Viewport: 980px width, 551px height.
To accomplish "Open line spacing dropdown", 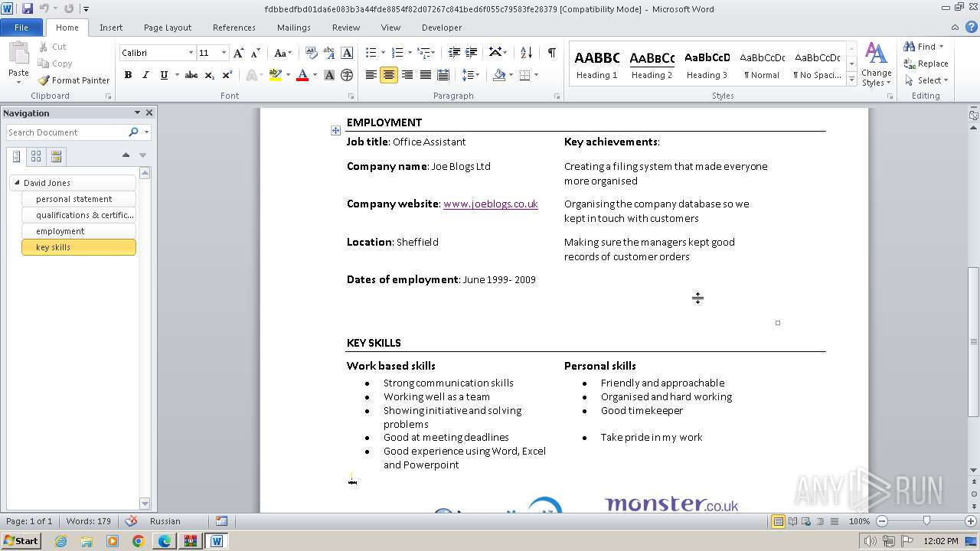I will 471,75.
